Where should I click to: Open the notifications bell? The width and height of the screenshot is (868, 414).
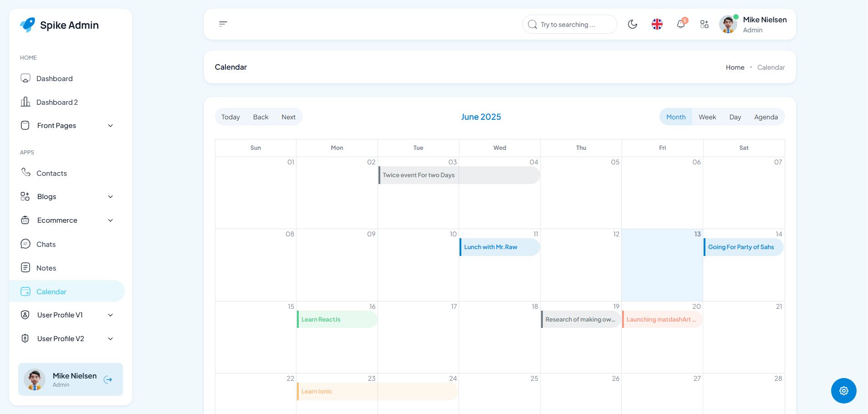pos(681,24)
